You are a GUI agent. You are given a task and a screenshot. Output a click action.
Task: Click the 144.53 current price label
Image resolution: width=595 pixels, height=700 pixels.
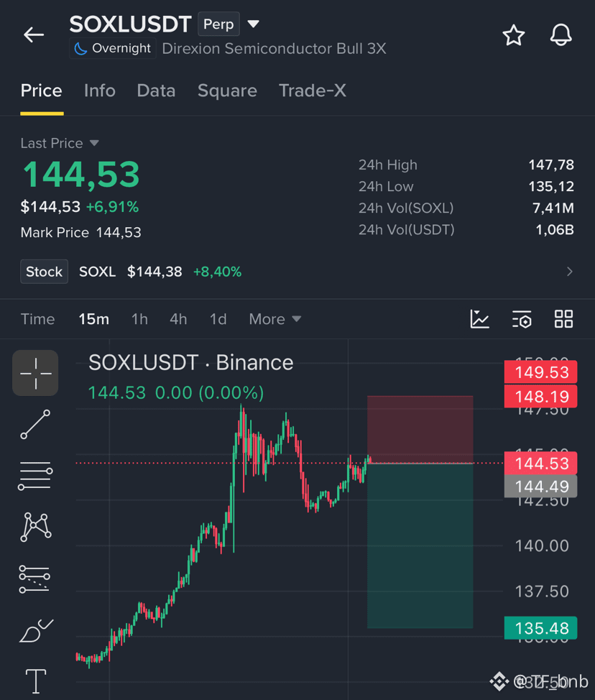540,463
